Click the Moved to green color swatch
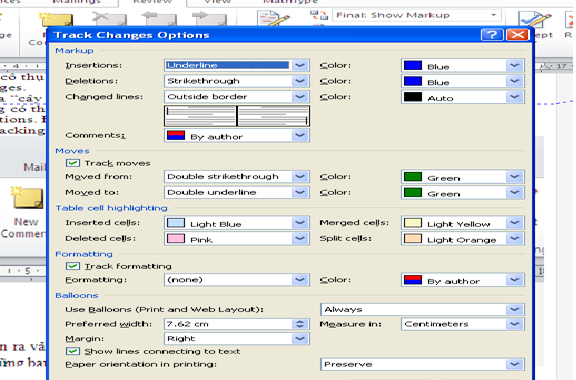576x380 pixels. click(x=413, y=192)
